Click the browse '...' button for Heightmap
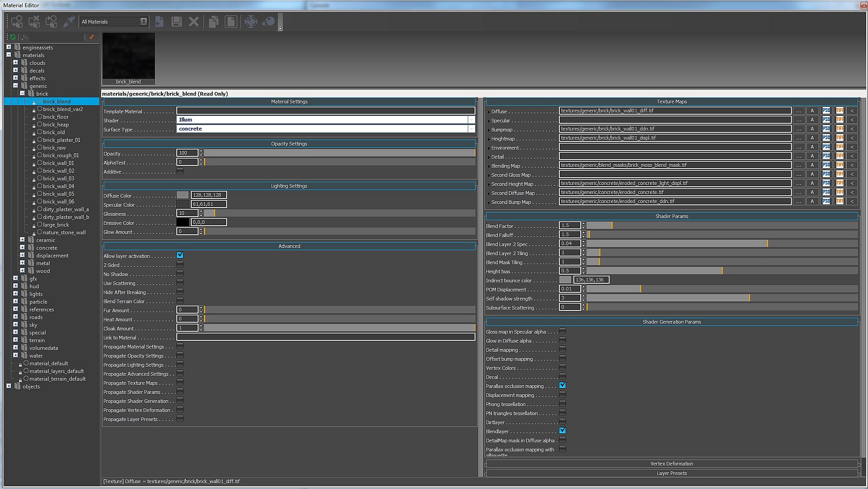Viewport: 868px width, 489px height. 799,138
